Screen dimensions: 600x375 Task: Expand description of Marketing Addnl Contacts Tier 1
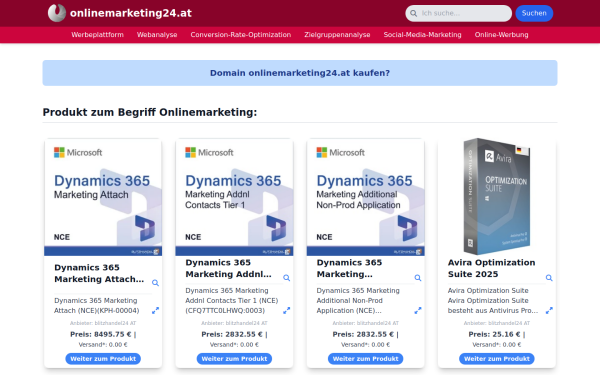click(x=287, y=310)
